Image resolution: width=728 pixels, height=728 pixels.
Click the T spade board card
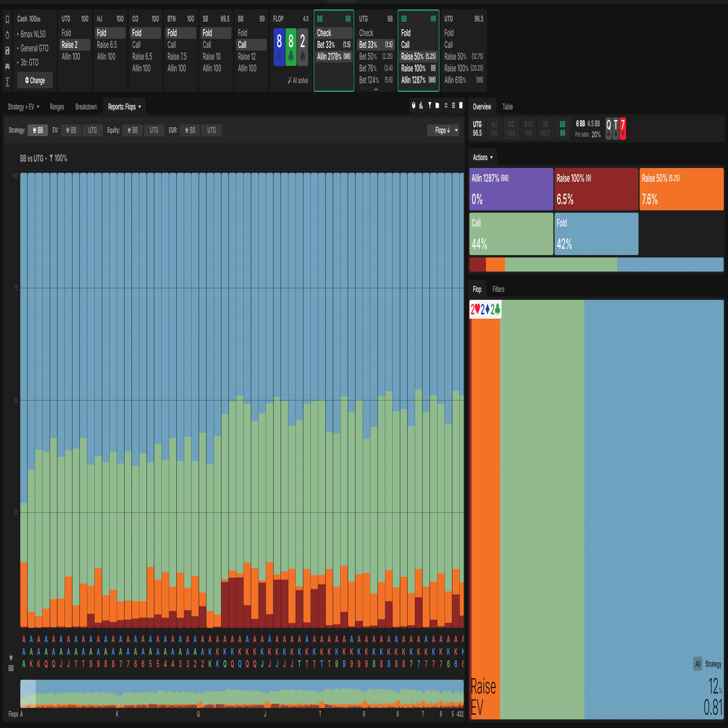pos(616,128)
